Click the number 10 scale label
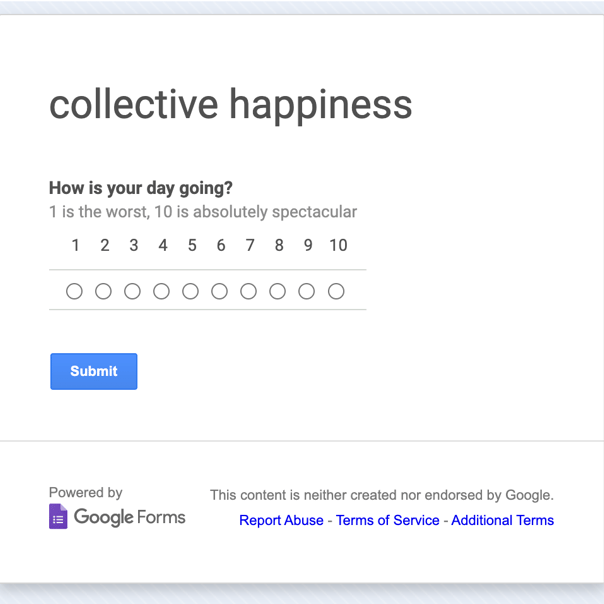604x604 pixels. (x=338, y=245)
